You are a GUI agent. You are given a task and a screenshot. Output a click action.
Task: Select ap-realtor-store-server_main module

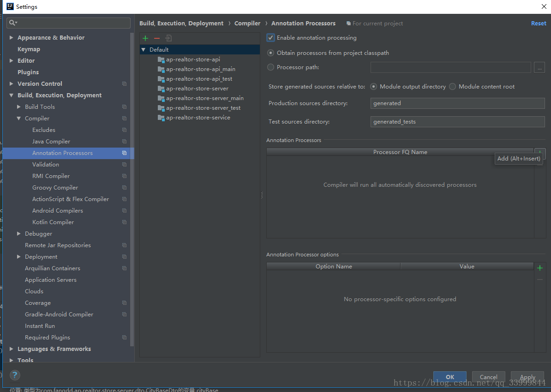(200, 98)
